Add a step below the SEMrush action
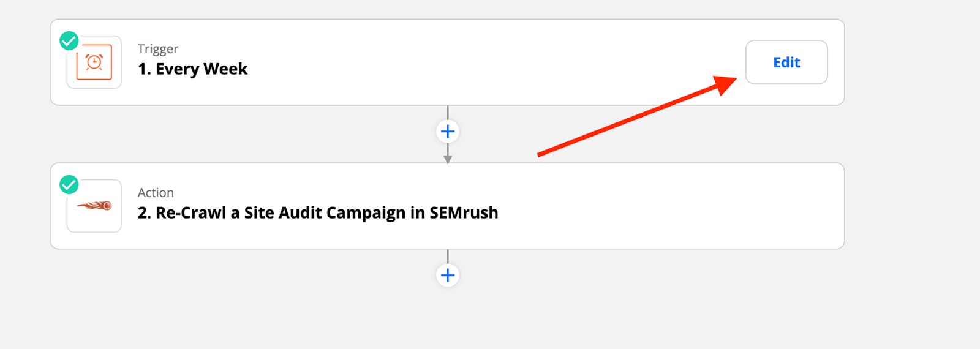This screenshot has width=980, height=349. click(x=448, y=275)
